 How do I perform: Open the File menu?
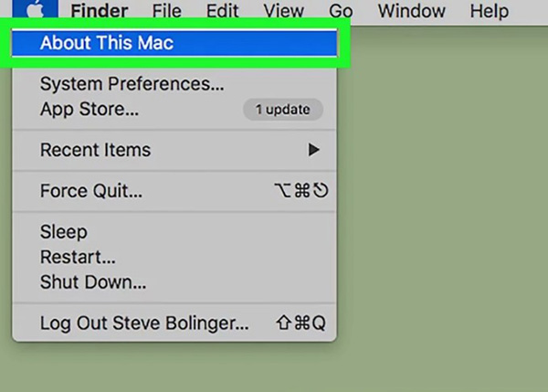[x=167, y=12]
